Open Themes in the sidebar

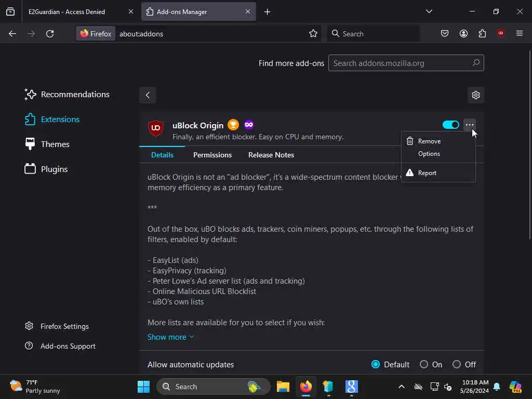coord(47,144)
